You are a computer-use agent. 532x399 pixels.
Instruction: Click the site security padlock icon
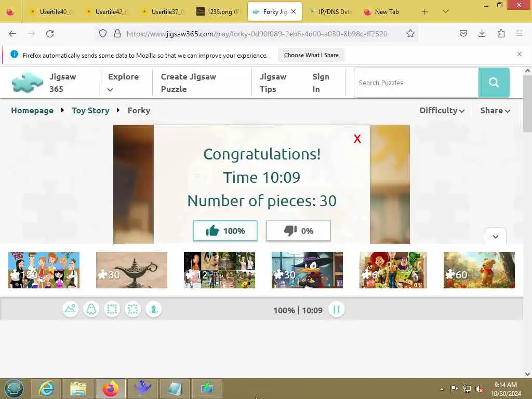click(x=117, y=33)
